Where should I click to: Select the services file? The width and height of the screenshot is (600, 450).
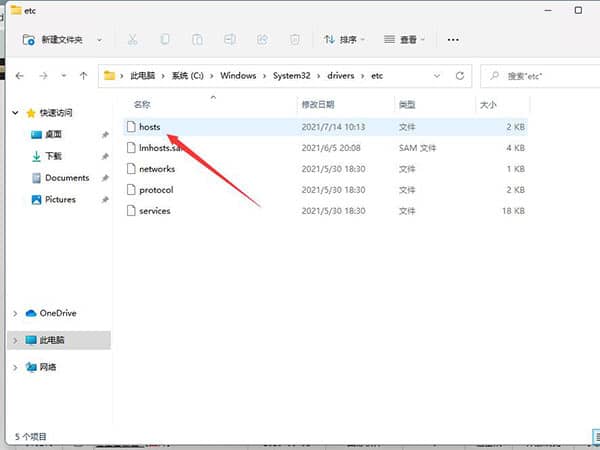pos(154,211)
